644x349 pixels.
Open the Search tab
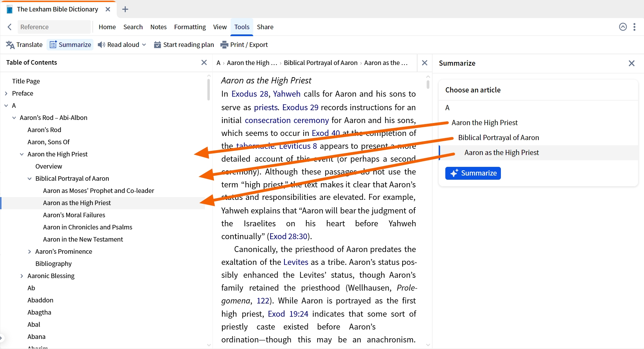pos(133,27)
